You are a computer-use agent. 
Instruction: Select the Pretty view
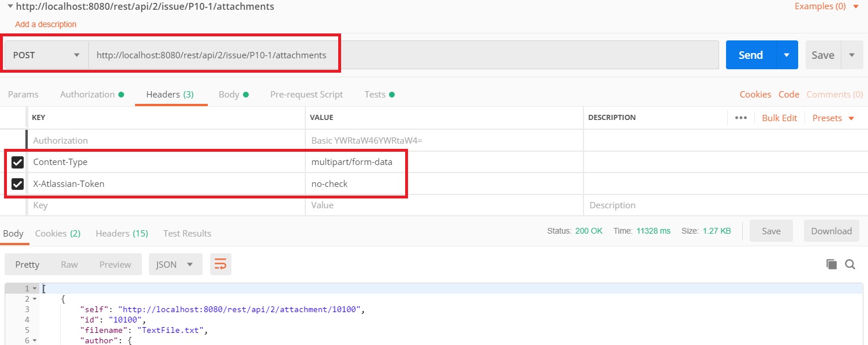click(x=27, y=264)
